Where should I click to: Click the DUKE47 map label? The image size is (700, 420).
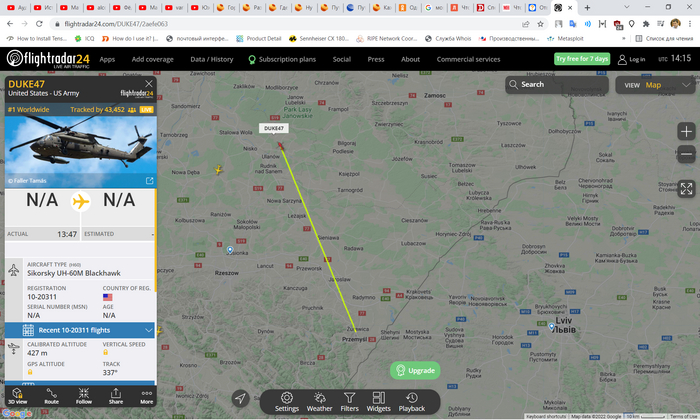pyautogui.click(x=274, y=128)
